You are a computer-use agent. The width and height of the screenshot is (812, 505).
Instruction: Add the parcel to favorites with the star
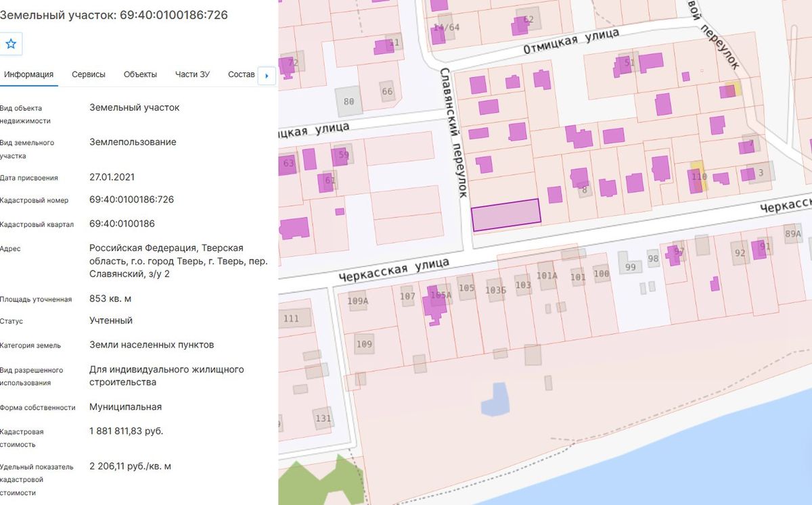coord(11,45)
